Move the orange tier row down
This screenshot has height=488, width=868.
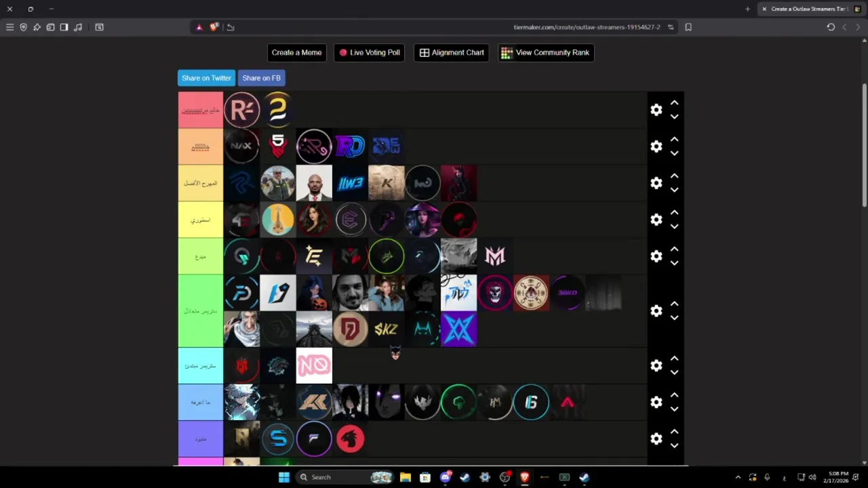pos(674,153)
